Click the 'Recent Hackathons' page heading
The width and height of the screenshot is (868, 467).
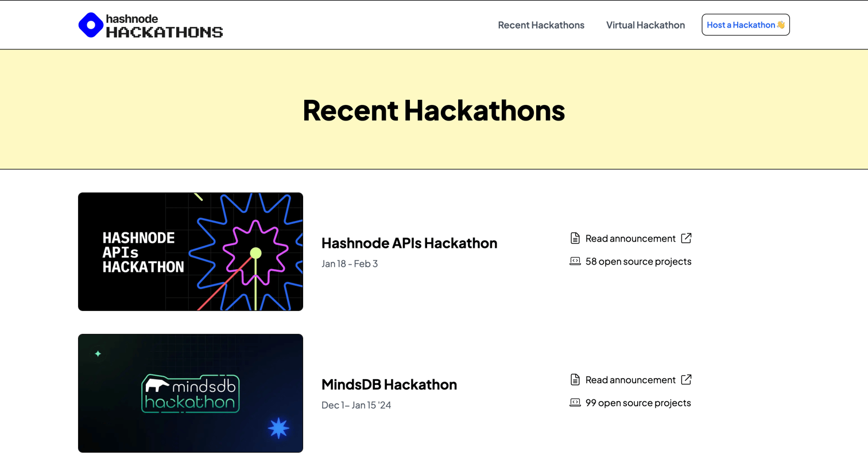[x=434, y=110]
